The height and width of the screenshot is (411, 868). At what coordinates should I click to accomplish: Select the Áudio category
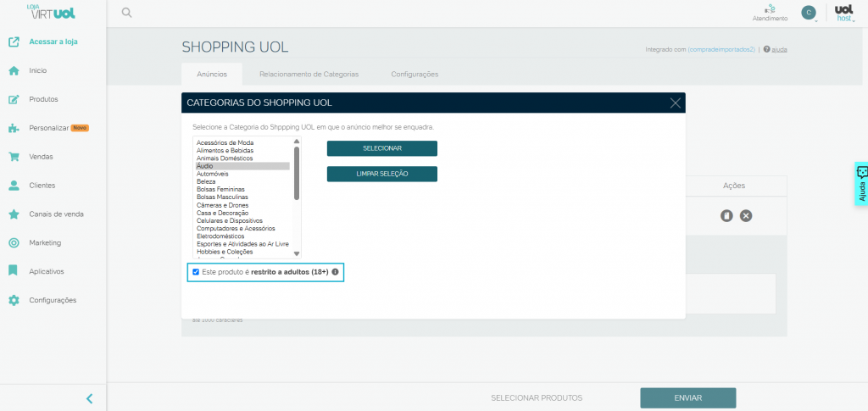click(242, 166)
